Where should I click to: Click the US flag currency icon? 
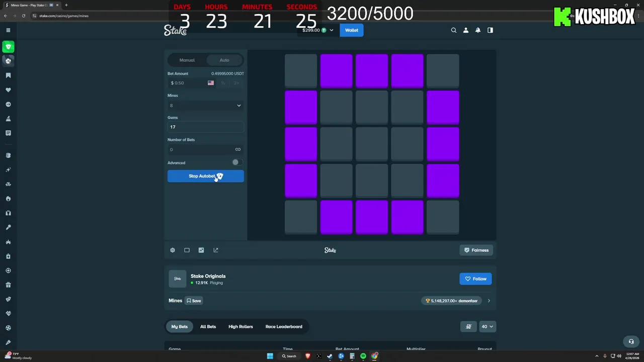(x=211, y=83)
